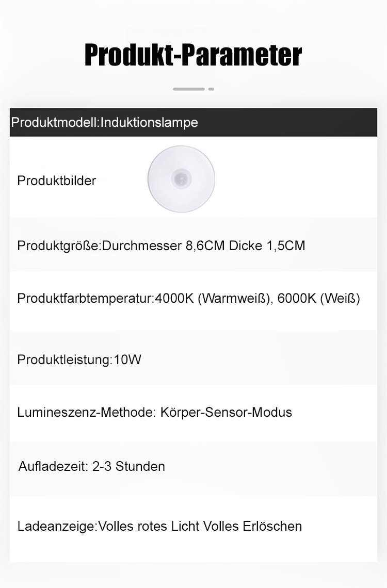Image resolution: width=387 pixels, height=588 pixels.
Task: Click the Produkt-Parameter heading
Action: pos(193,55)
